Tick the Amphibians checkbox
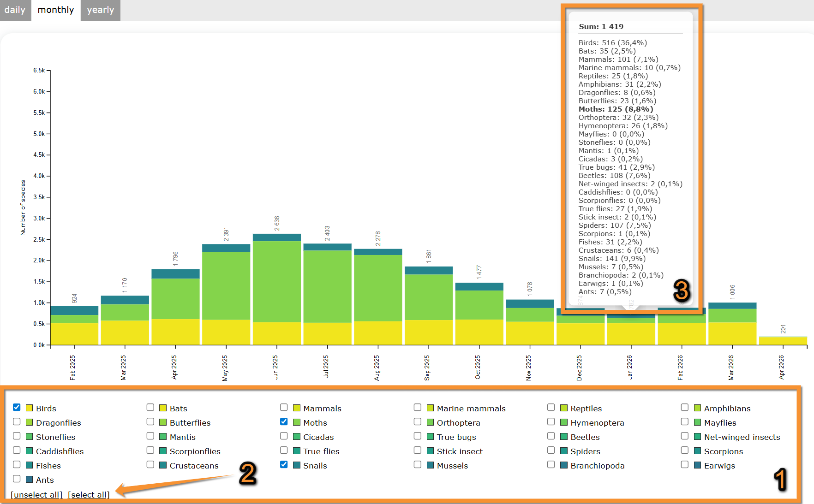 (685, 408)
